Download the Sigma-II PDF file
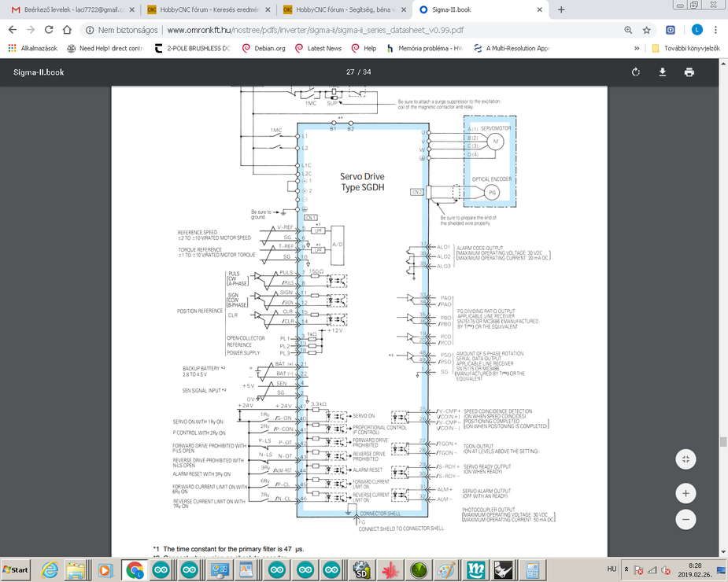This screenshot has width=728, height=582. click(663, 72)
